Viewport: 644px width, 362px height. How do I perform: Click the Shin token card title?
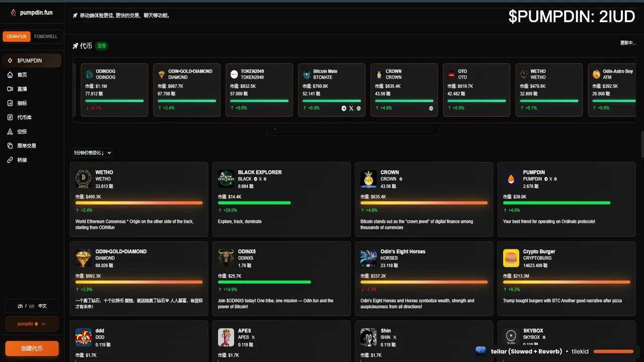click(x=386, y=331)
